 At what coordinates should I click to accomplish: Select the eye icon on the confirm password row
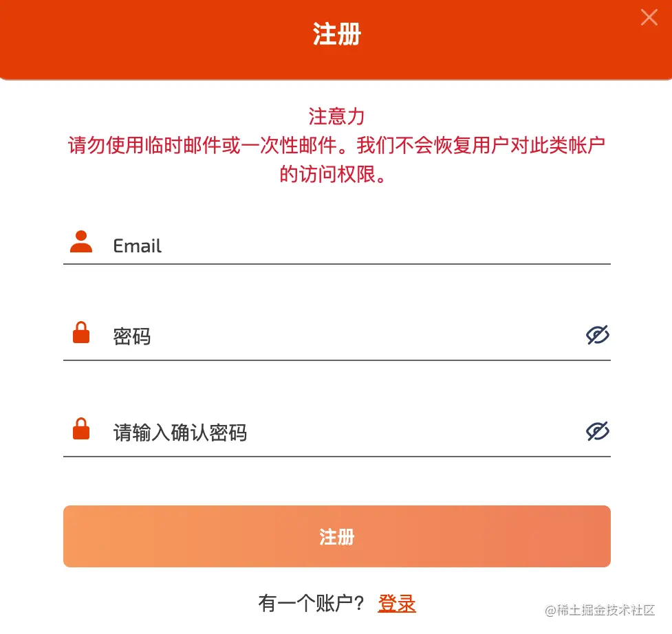[x=597, y=431]
